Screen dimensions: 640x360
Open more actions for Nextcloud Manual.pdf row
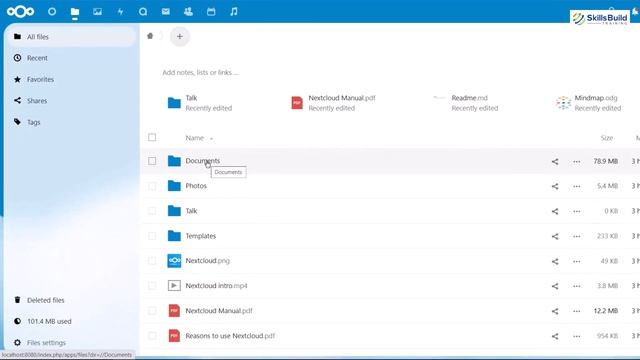coord(576,311)
